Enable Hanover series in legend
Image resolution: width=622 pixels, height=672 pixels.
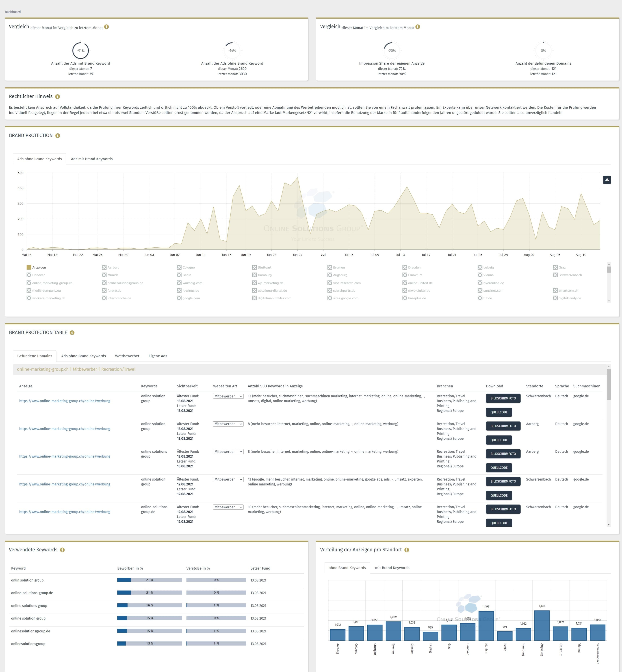click(36, 275)
